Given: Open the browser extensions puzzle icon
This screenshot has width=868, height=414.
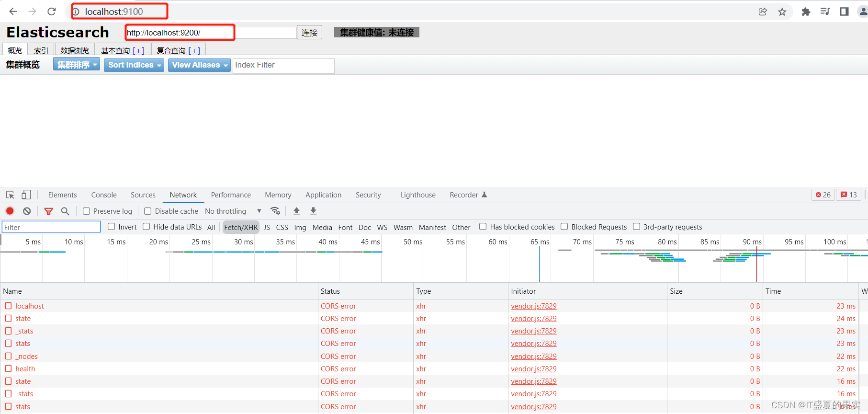Looking at the screenshot, I should [x=806, y=11].
